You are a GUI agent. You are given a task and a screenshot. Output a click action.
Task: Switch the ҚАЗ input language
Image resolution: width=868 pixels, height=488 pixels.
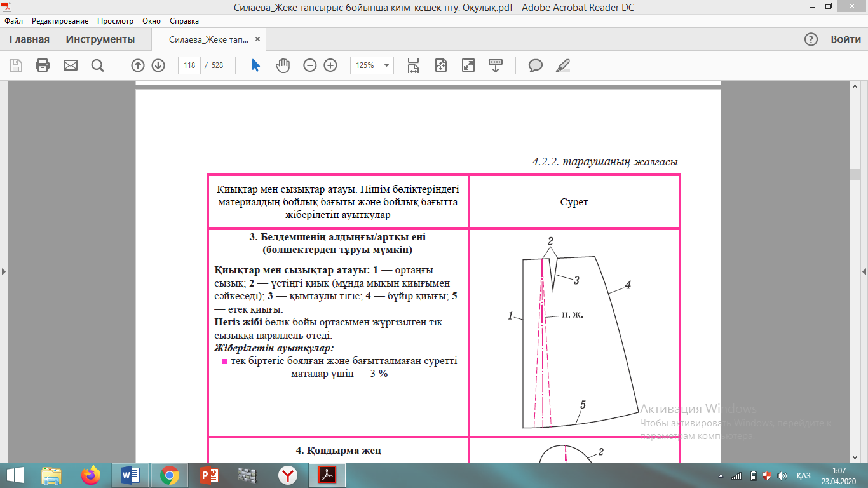tap(803, 475)
